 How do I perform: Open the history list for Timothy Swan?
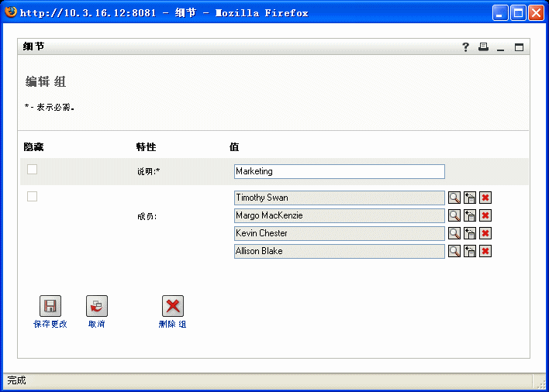(x=470, y=198)
